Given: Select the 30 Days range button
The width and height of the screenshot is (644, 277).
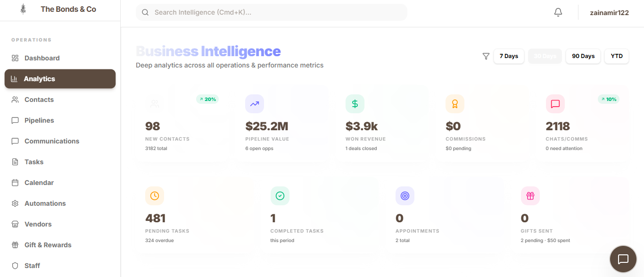Looking at the screenshot, I should tap(545, 56).
